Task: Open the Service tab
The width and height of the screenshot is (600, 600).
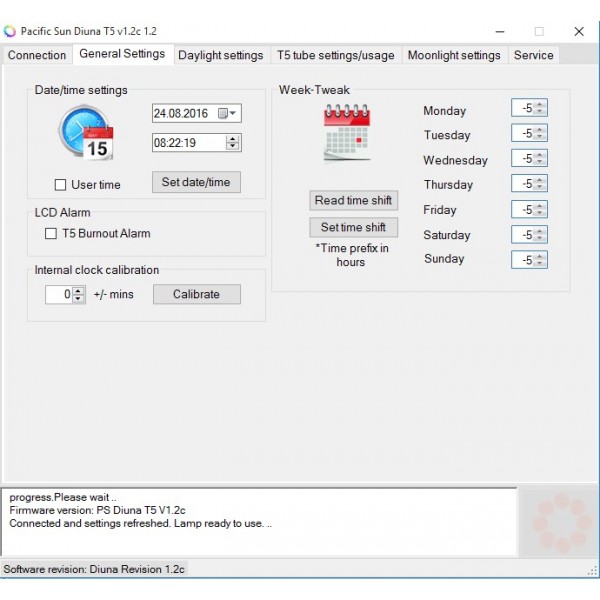Action: [x=533, y=55]
